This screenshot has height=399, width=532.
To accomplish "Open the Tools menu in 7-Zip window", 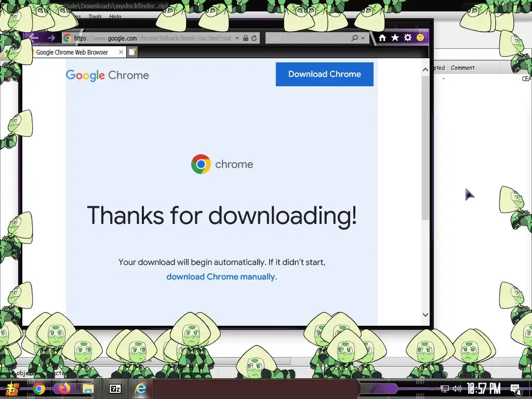I will tap(95, 16).
